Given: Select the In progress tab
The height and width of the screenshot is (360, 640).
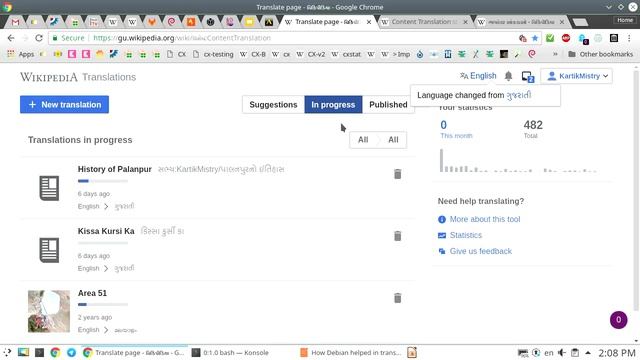Looking at the screenshot, I should click(x=333, y=105).
